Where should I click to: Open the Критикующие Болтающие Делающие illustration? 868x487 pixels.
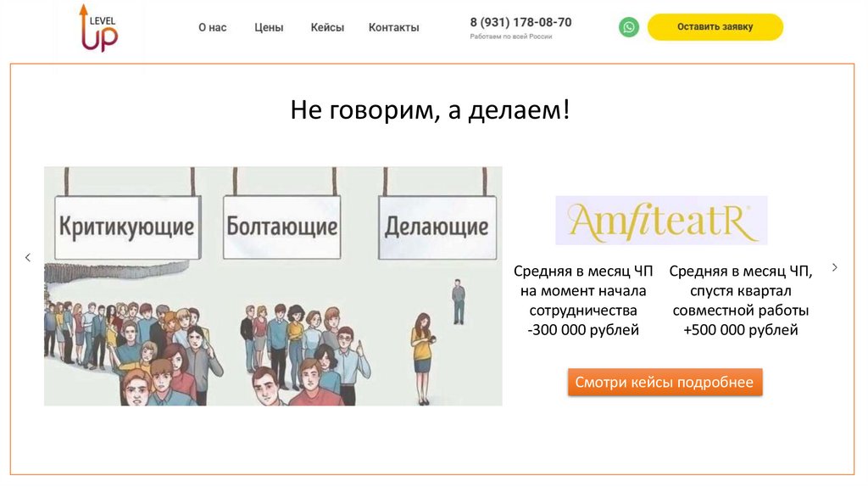tap(273, 286)
